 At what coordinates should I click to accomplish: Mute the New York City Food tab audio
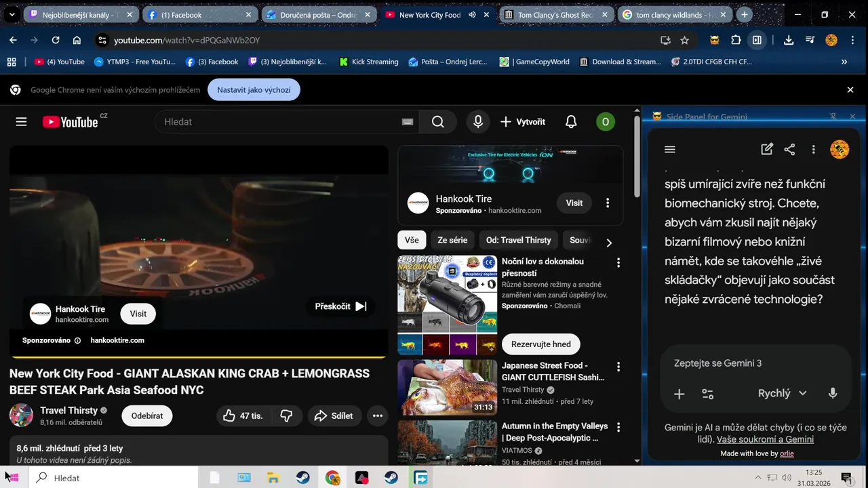(x=472, y=15)
